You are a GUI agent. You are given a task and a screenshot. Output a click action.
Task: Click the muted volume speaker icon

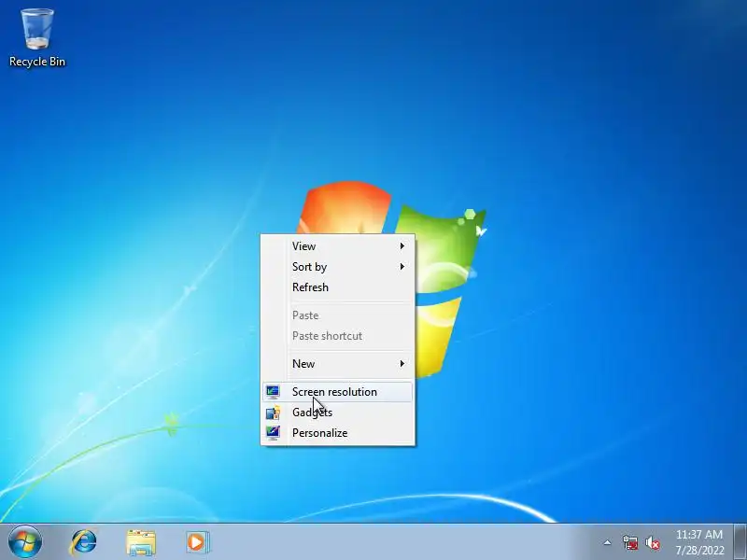653,543
